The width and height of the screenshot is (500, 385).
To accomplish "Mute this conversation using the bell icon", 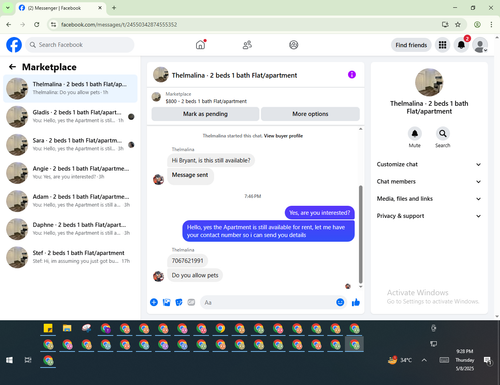I will 414,134.
